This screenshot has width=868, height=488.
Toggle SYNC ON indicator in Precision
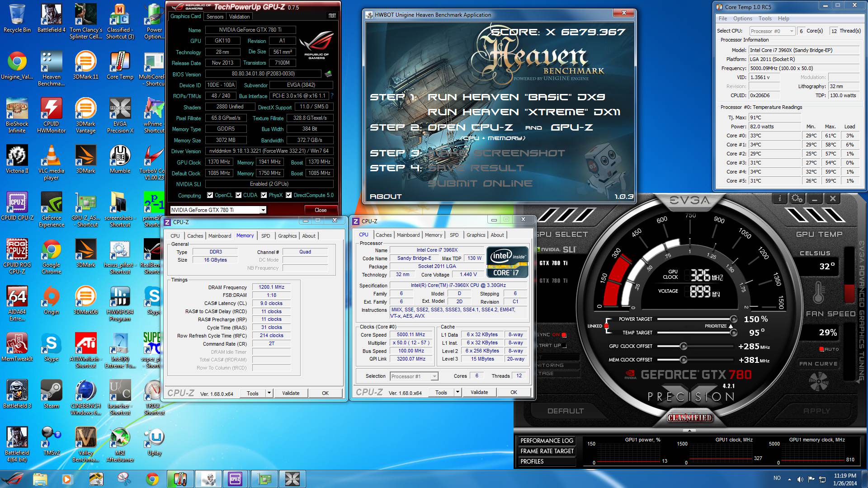click(x=564, y=335)
